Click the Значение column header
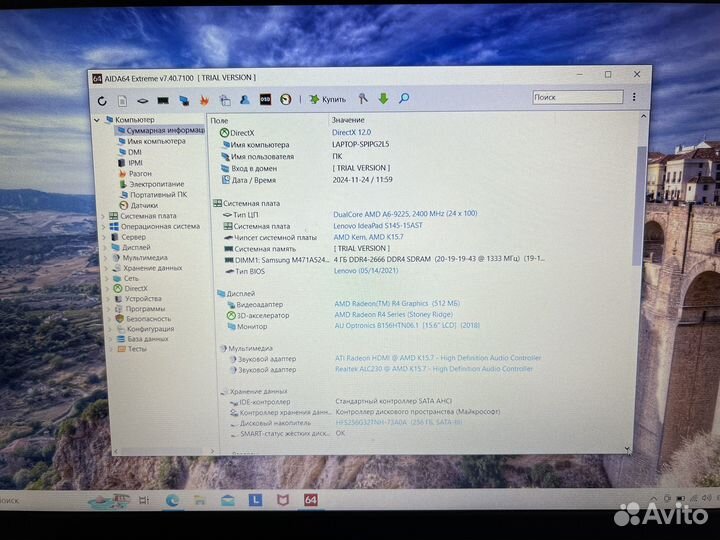The width and height of the screenshot is (720, 540). (x=348, y=120)
